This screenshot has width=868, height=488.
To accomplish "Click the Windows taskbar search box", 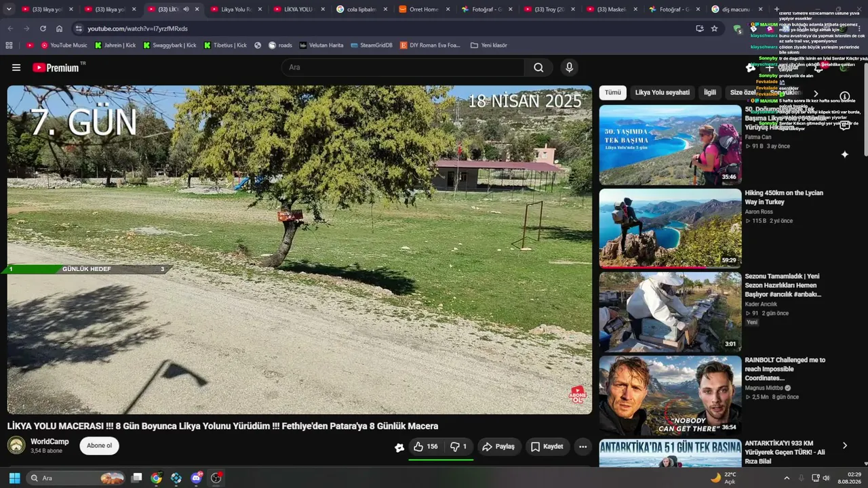I will tap(77, 478).
